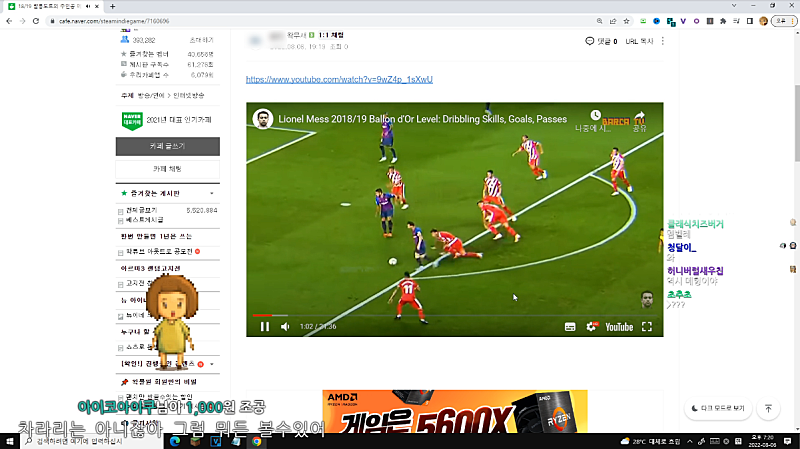Open the Extensions puzzle icon

click(x=723, y=21)
